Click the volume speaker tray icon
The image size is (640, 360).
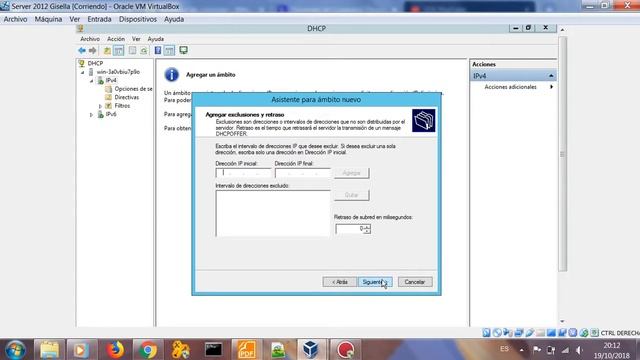[579, 350]
